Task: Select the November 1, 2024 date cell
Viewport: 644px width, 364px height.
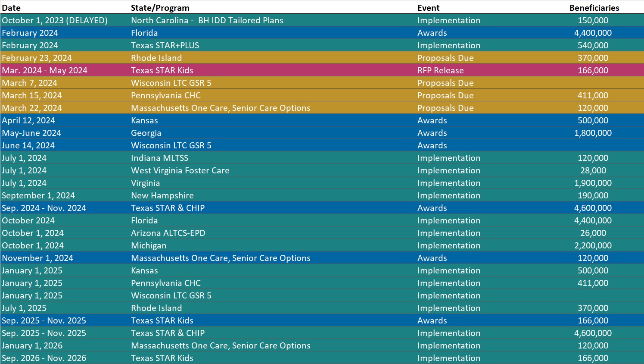Action: point(37,258)
